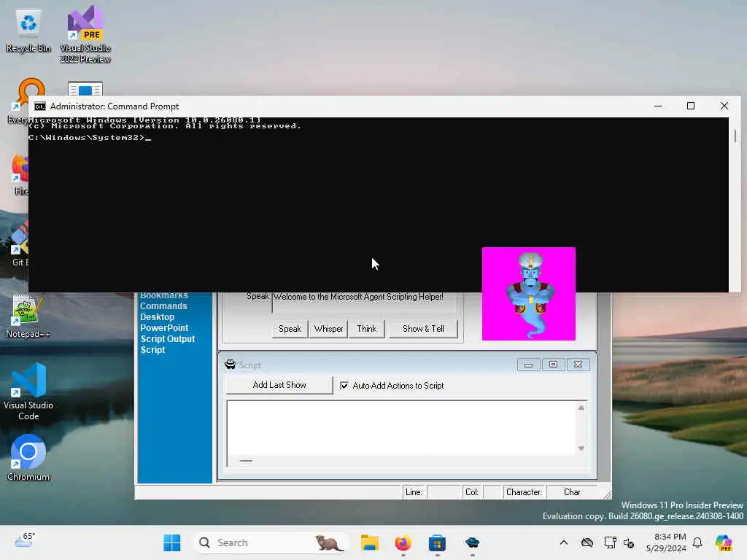Select Desktop in the sidebar
The image size is (747, 560).
(x=158, y=317)
